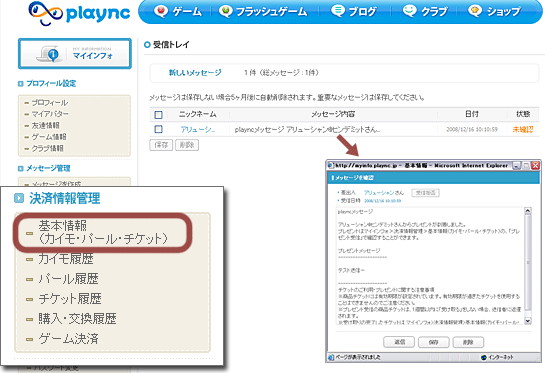The image size is (560, 373).
Task: Open the カイモ履歴 link
Action: (x=66, y=259)
